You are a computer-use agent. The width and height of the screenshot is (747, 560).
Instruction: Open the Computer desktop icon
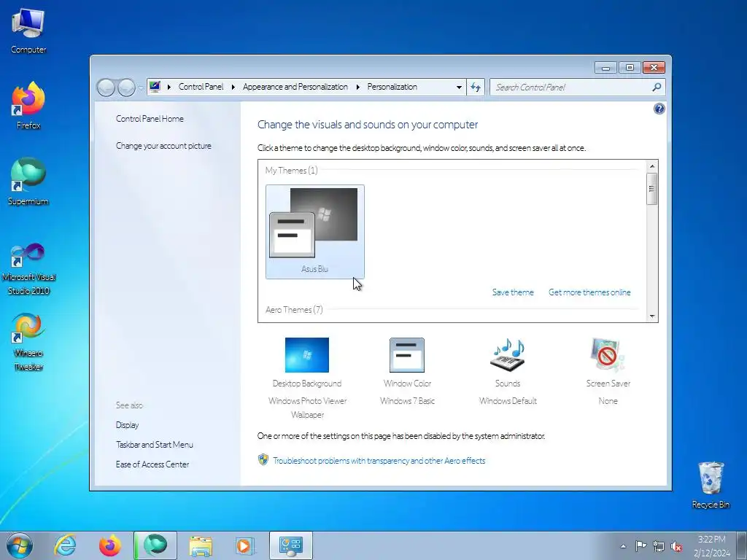(28, 30)
